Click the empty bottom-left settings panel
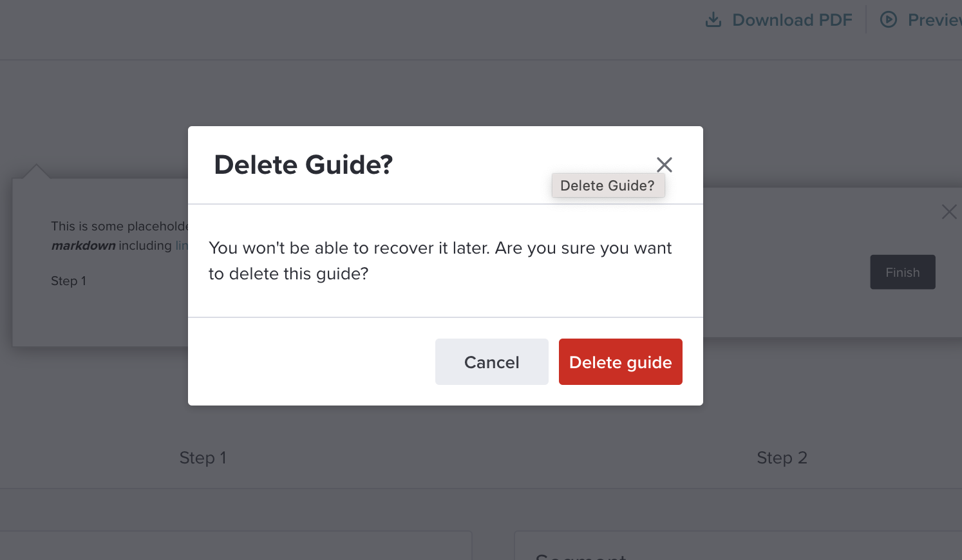Image resolution: width=962 pixels, height=560 pixels. (236, 546)
